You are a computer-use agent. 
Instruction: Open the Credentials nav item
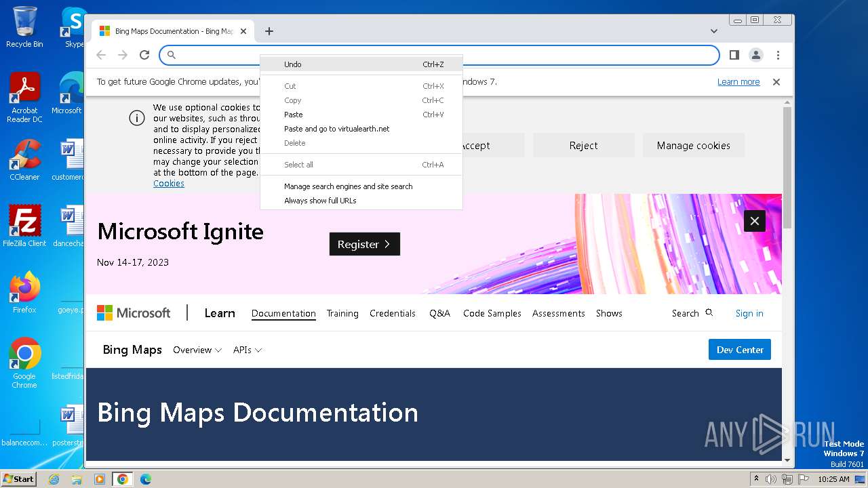click(393, 313)
